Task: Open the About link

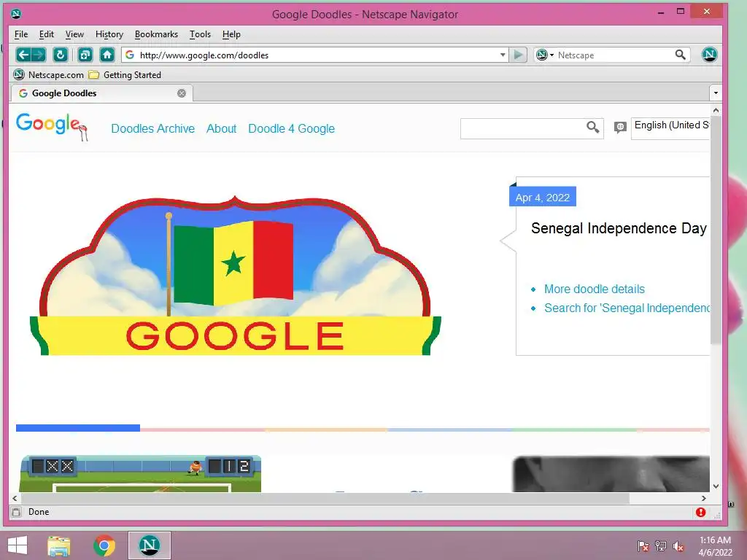Action: click(221, 128)
